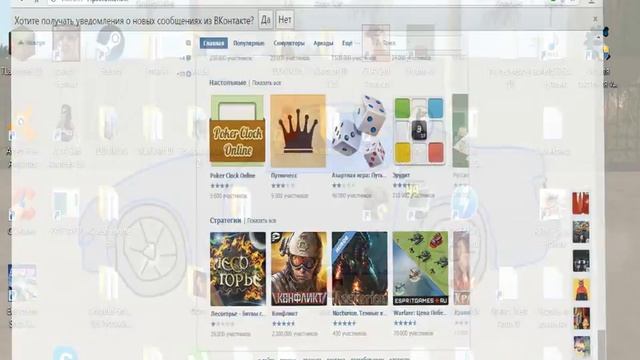The width and height of the screenshot is (640, 360).
Task: Click the Лесогорье app title
Action: (x=237, y=313)
